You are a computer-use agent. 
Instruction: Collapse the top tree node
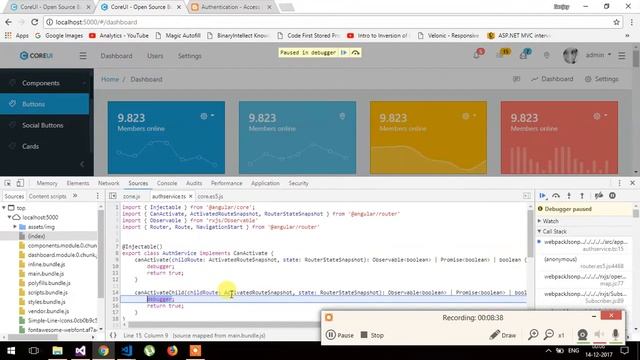coord(4,208)
